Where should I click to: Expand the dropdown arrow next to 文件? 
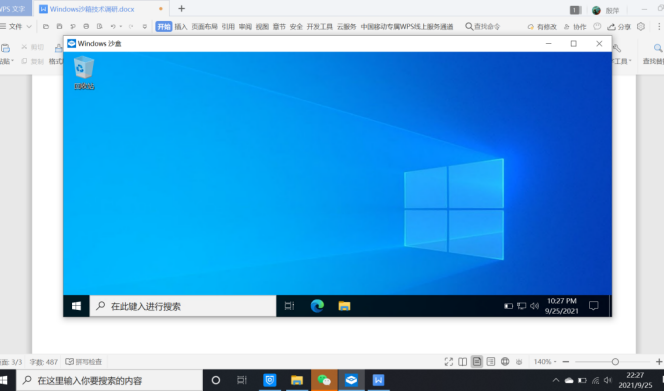29,26
